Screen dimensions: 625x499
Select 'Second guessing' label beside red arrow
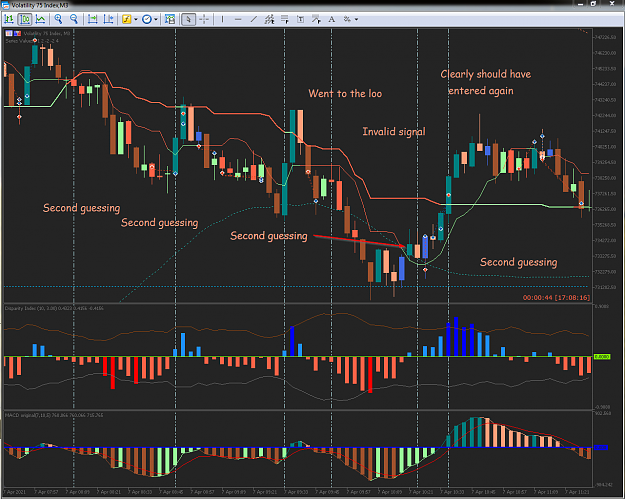(x=269, y=236)
